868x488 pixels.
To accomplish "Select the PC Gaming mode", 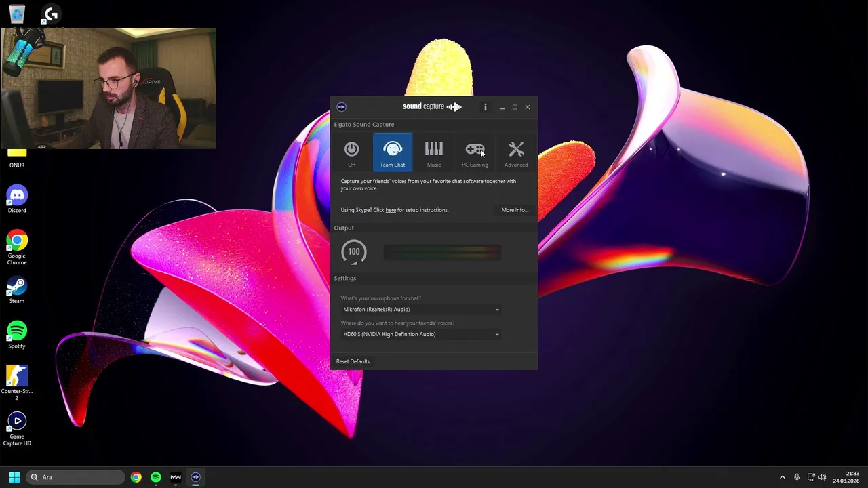I will (475, 152).
